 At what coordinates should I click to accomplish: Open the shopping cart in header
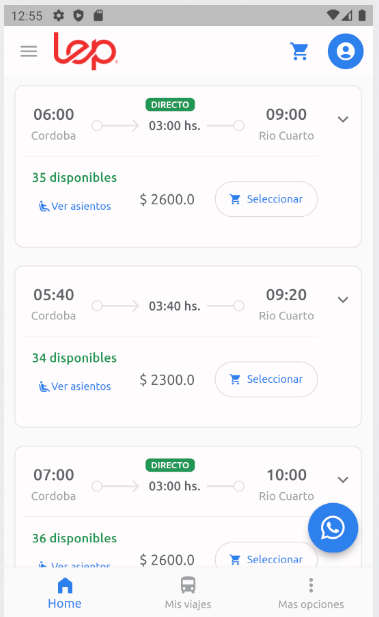pos(300,51)
